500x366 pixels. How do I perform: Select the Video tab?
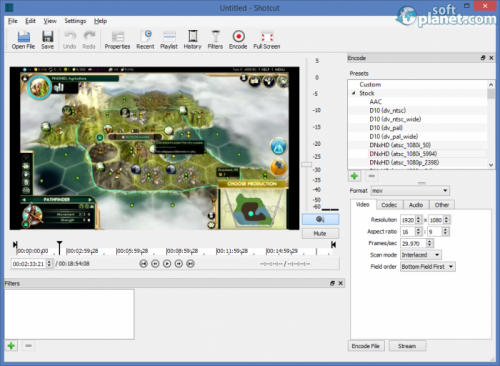(363, 204)
